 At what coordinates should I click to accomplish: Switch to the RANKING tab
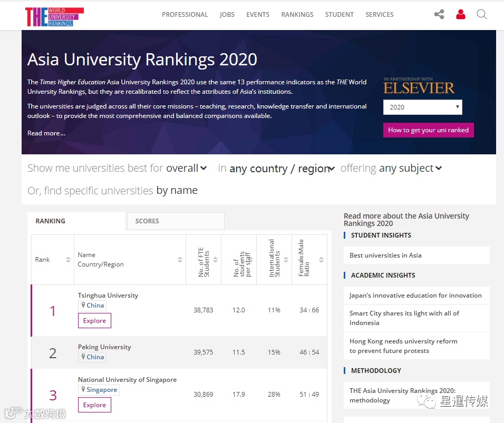tap(76, 221)
